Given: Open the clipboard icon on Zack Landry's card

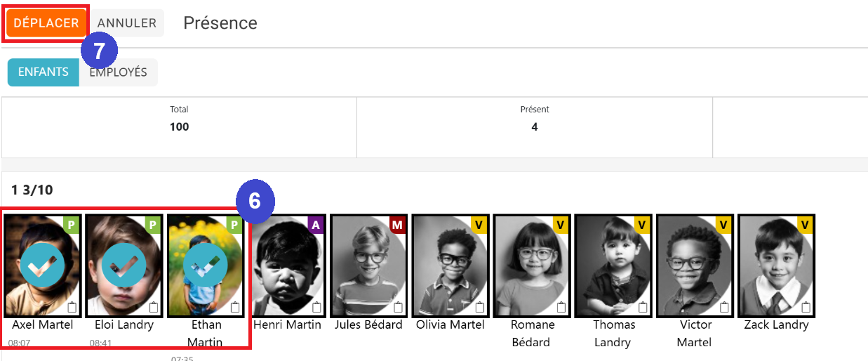Looking at the screenshot, I should 806,307.
